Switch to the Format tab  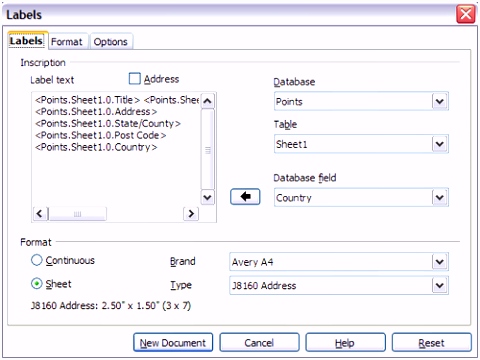coord(67,42)
